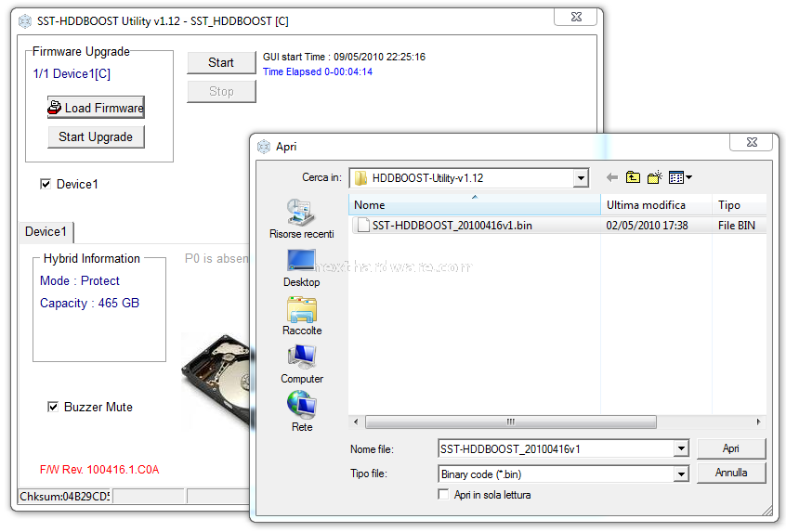Click the File BIN type cell
786x532 pixels.
click(x=737, y=226)
